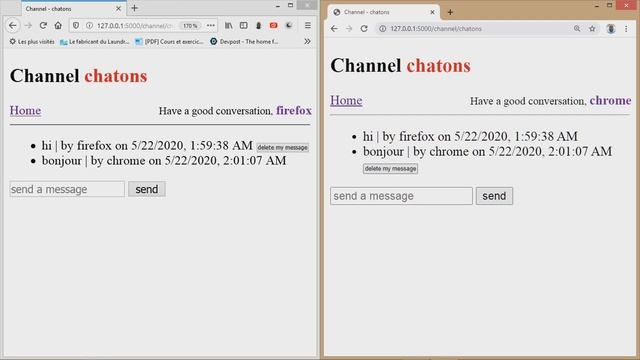Open the Chrome three-dot menu
The height and width of the screenshot is (360, 640).
click(x=626, y=29)
